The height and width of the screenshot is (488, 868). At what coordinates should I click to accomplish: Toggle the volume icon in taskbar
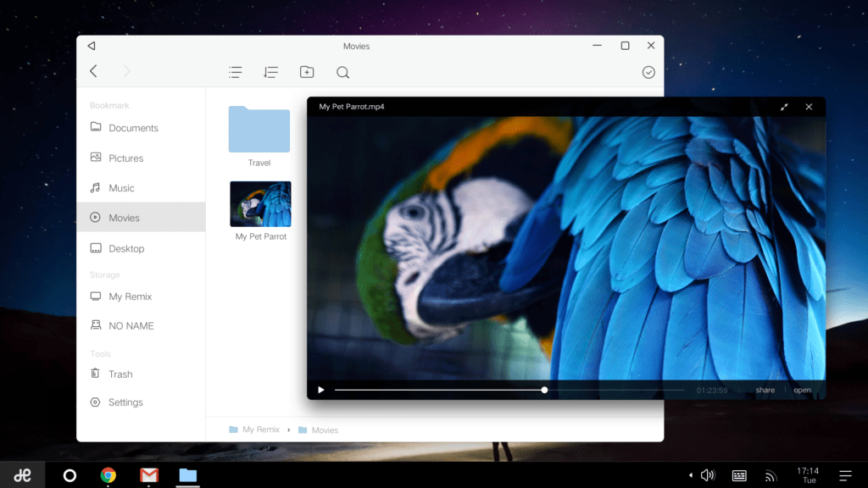(x=708, y=475)
